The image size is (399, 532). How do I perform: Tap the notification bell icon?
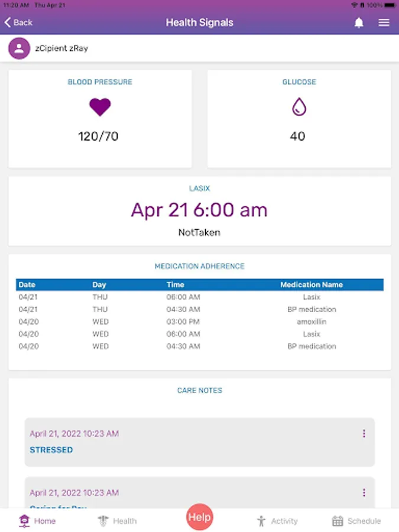(359, 23)
